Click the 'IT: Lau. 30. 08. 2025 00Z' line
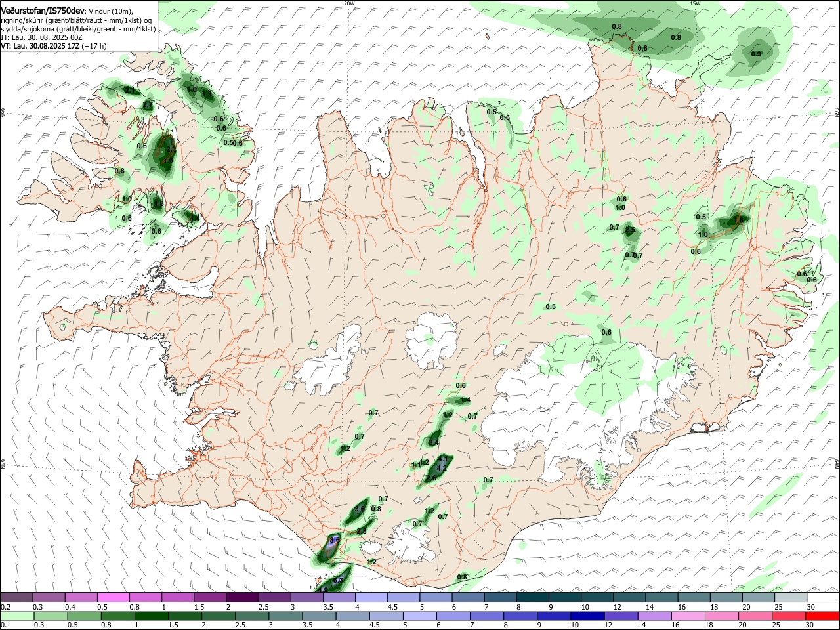Image resolution: width=840 pixels, height=630 pixels. point(41,38)
